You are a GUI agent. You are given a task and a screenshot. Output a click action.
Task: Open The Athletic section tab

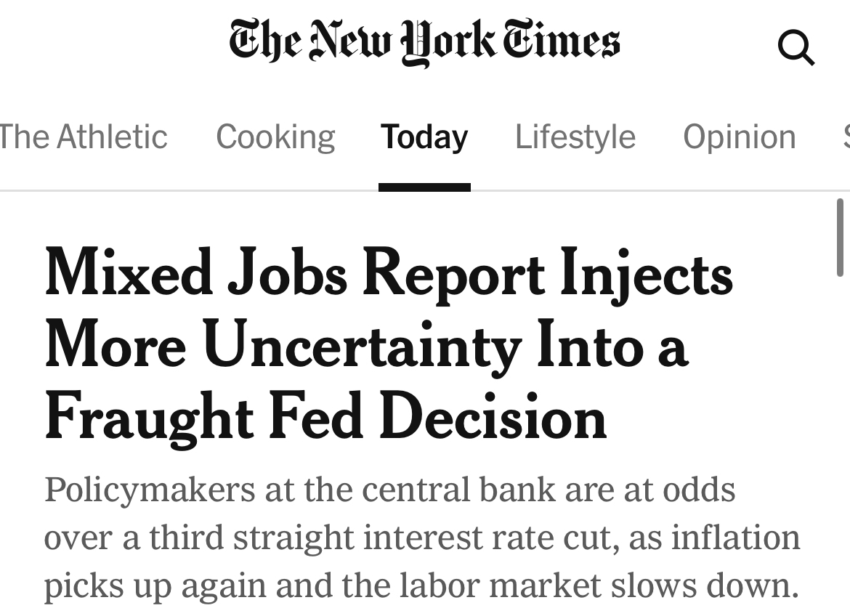(83, 137)
